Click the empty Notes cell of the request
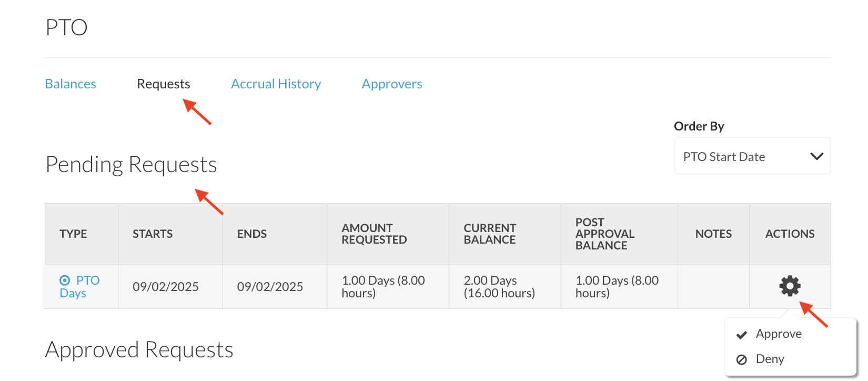Image resolution: width=868 pixels, height=381 pixels. pos(713,287)
